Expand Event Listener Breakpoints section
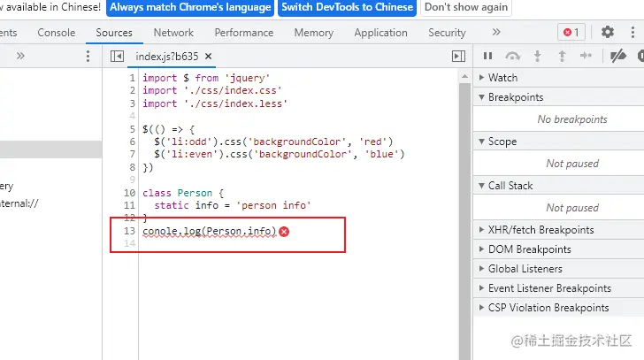This screenshot has height=360, width=644. (558, 288)
